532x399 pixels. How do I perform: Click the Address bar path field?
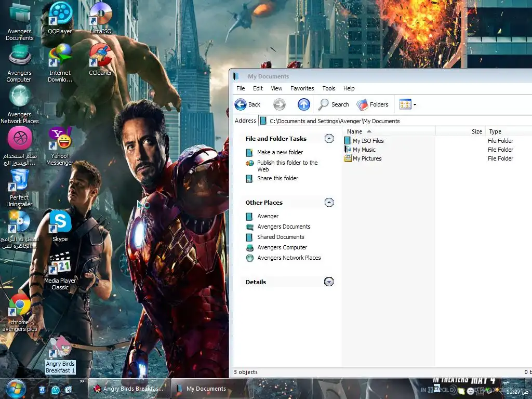coord(395,121)
